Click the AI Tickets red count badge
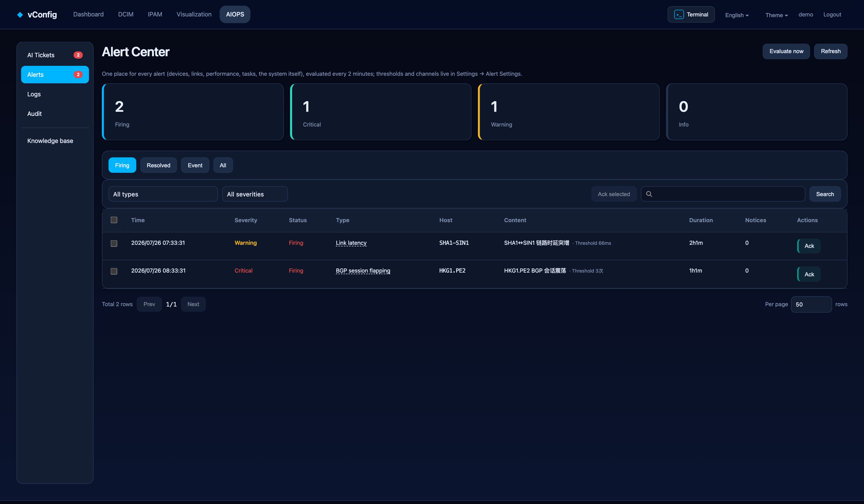The height and width of the screenshot is (504, 864). [x=78, y=55]
